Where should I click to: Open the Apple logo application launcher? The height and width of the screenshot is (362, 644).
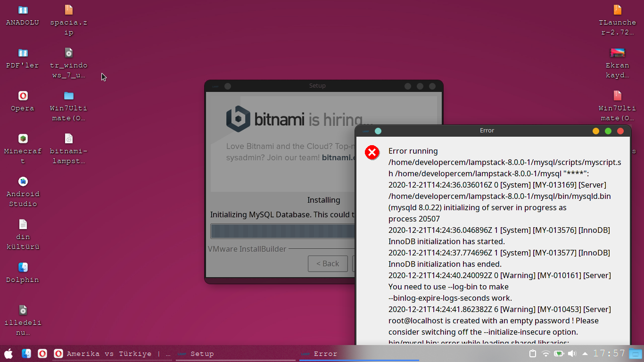8,354
